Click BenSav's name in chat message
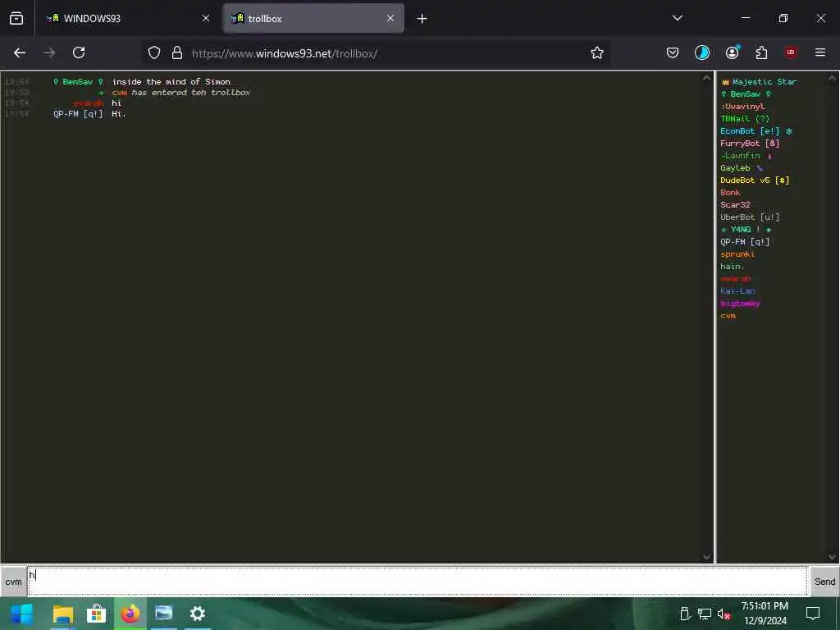 pos(78,82)
